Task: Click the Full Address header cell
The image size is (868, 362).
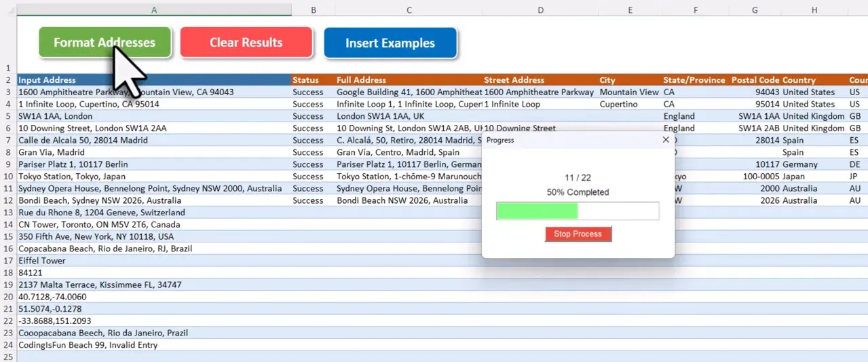Action: [x=409, y=80]
